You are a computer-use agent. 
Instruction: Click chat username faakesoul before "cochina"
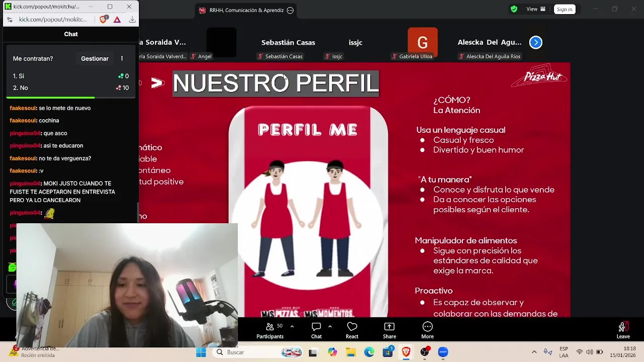pos(23,121)
